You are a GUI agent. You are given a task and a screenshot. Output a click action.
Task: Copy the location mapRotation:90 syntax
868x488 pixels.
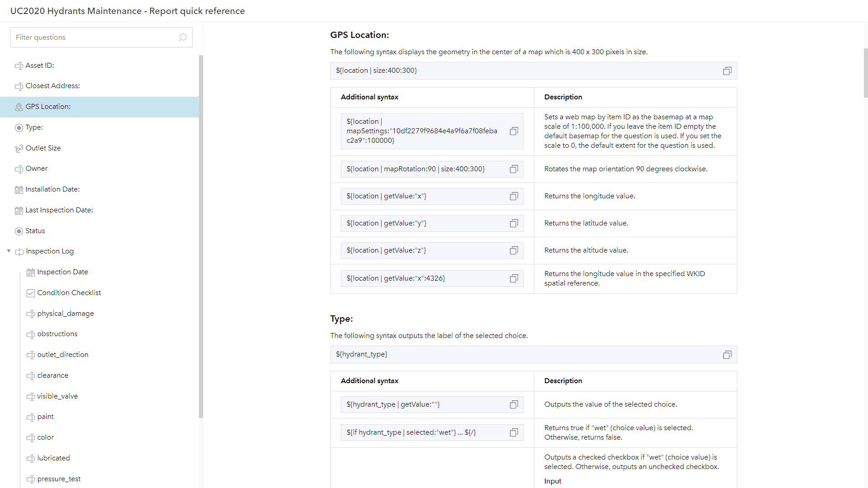pos(514,169)
